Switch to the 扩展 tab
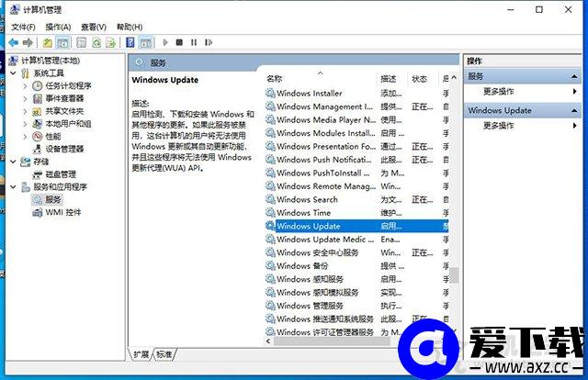Viewport: 588px width, 380px height. [x=141, y=354]
